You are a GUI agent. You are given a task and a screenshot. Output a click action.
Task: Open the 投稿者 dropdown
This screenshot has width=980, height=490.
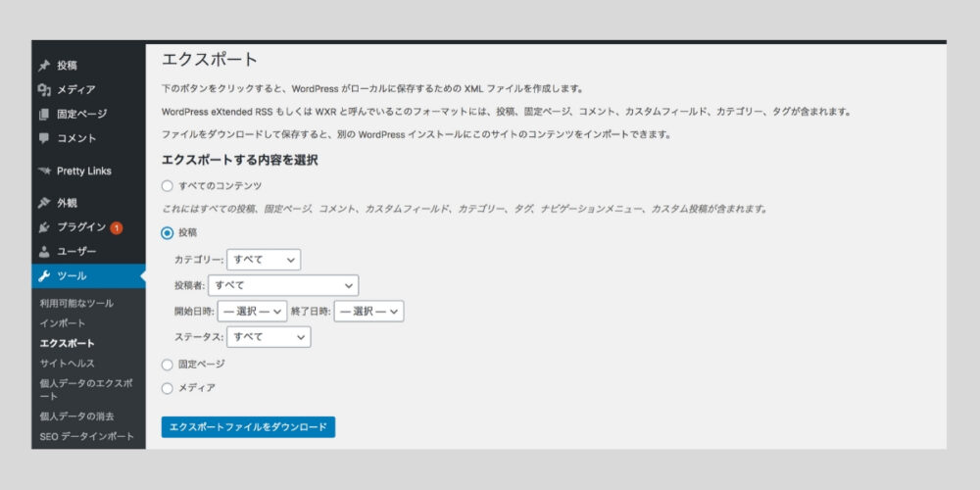pyautogui.click(x=284, y=285)
